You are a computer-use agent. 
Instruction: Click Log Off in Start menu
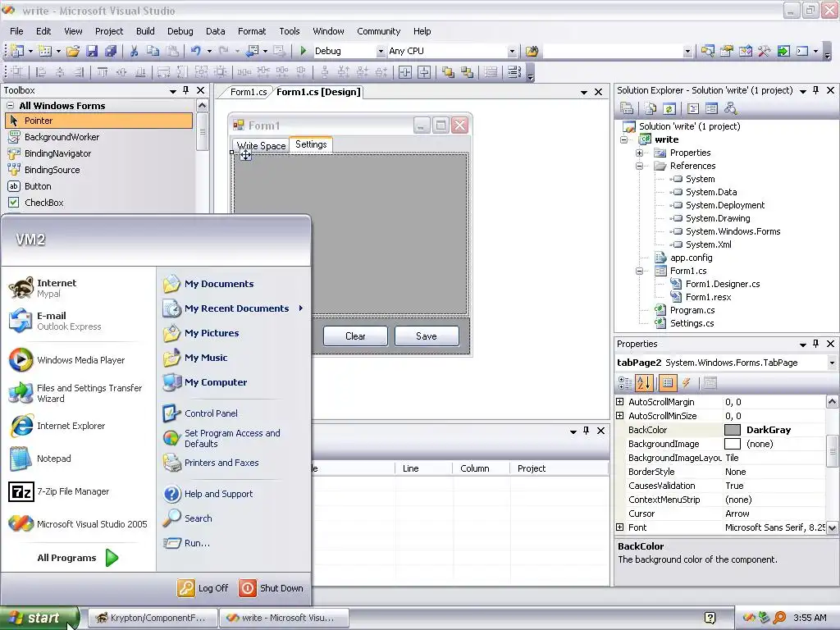pos(203,588)
